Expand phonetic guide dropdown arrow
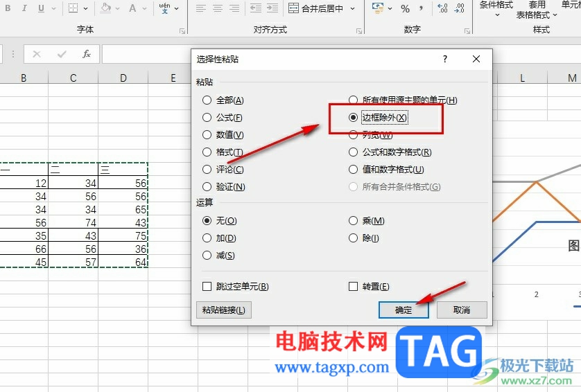This screenshot has height=392, width=581. click(x=176, y=8)
